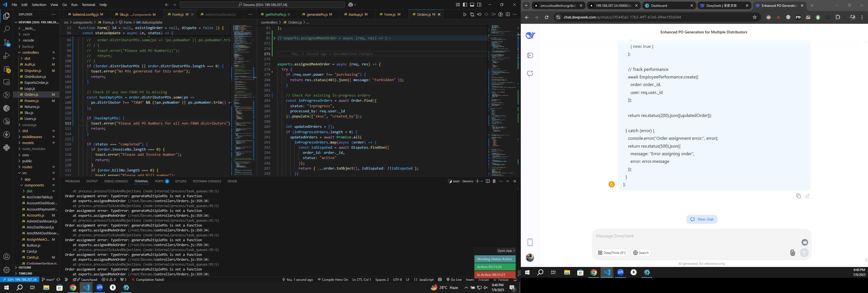Click the copy icon under DeepSeek response

pyautogui.click(x=798, y=196)
